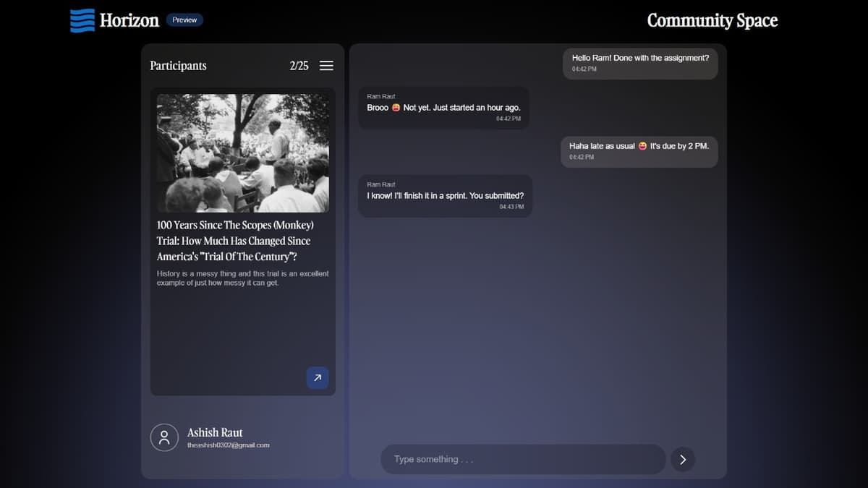This screenshot has width=868, height=488.
Task: Send message with the arrow button
Action: (x=683, y=459)
